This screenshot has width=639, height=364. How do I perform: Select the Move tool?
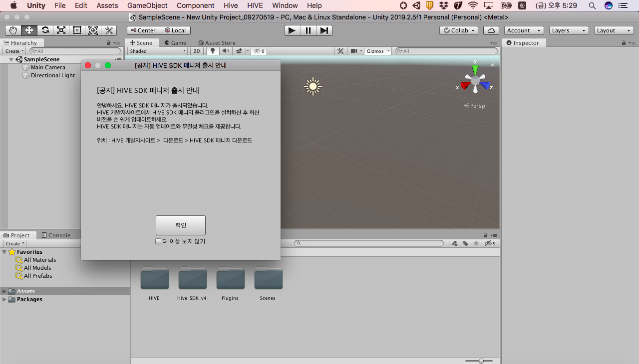point(29,30)
